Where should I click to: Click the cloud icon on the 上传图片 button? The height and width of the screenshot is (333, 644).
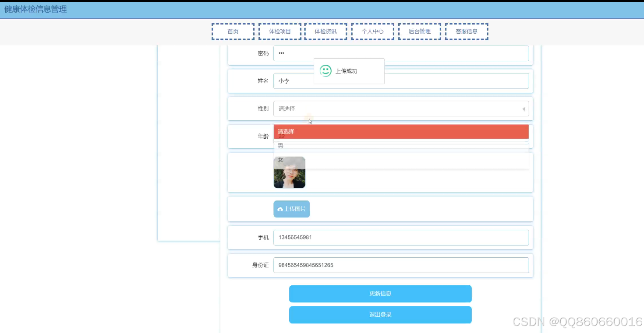pyautogui.click(x=280, y=209)
